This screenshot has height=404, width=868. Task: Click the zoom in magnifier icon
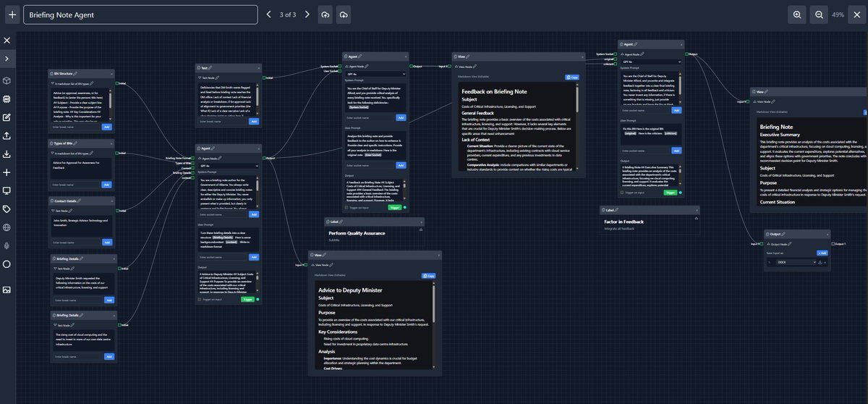(797, 14)
